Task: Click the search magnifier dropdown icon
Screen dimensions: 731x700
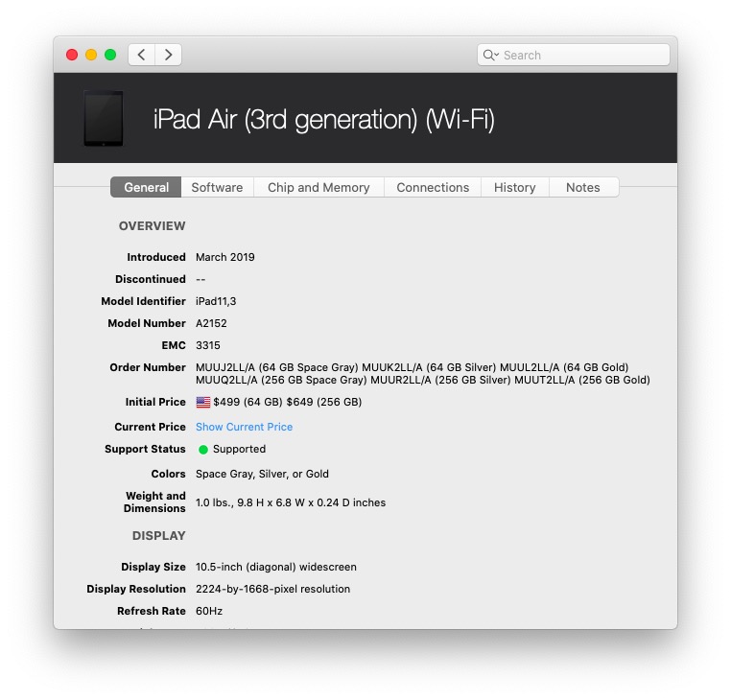Action: pos(490,55)
